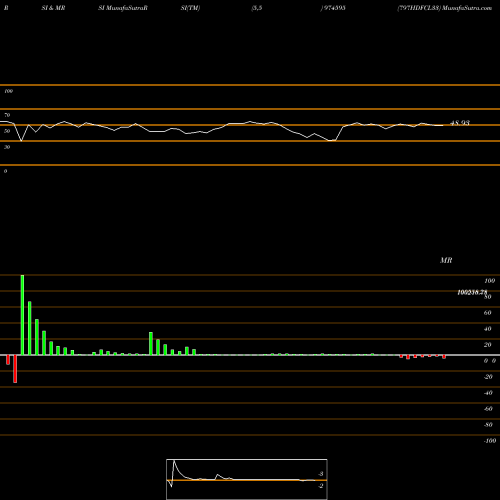Click the MR axis label -40
The width and height of the screenshot is (500, 500).
(488, 393)
